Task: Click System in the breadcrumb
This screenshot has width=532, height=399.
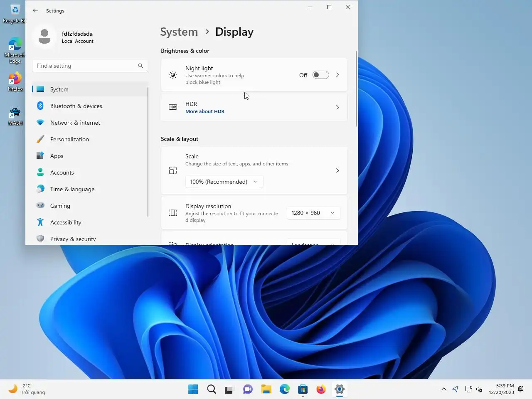Action: point(179,32)
